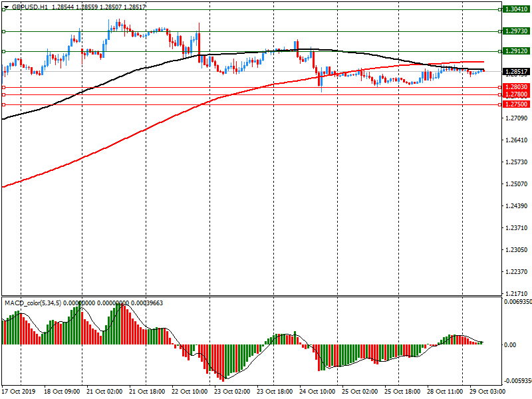The width and height of the screenshot is (532, 399).
Task: Click left handle of lowest red line
Action: 3,104
